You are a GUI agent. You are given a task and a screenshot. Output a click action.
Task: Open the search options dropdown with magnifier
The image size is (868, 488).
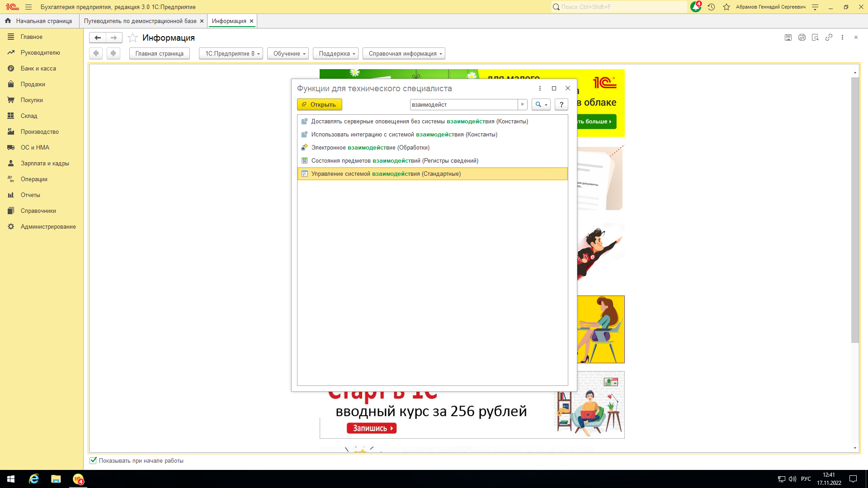point(541,104)
